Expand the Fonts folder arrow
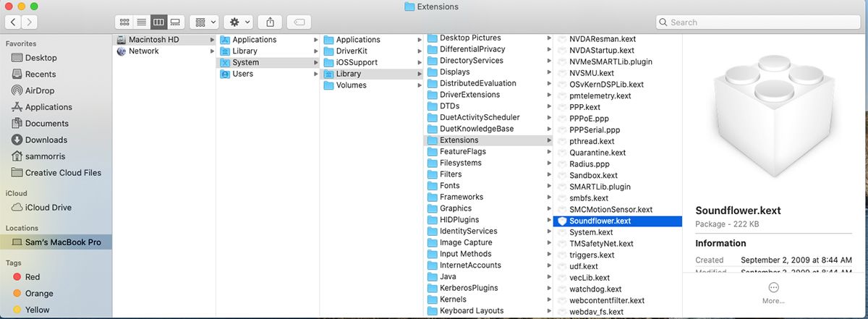The image size is (868, 319). click(x=549, y=186)
